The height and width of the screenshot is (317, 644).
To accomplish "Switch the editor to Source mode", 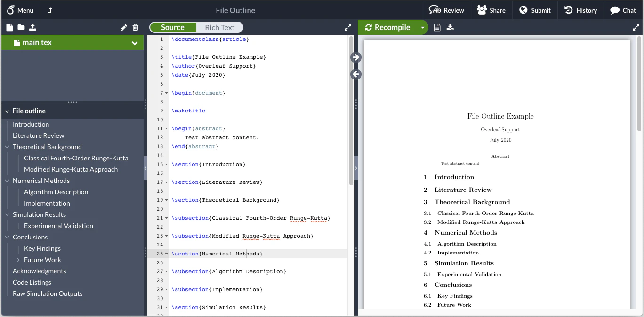I will pyautogui.click(x=173, y=27).
